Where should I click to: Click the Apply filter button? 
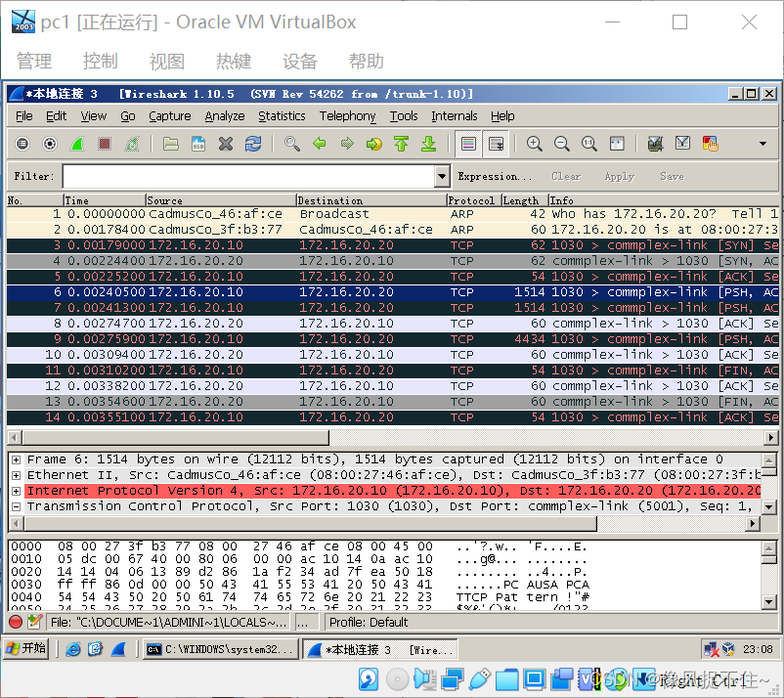pos(620,177)
